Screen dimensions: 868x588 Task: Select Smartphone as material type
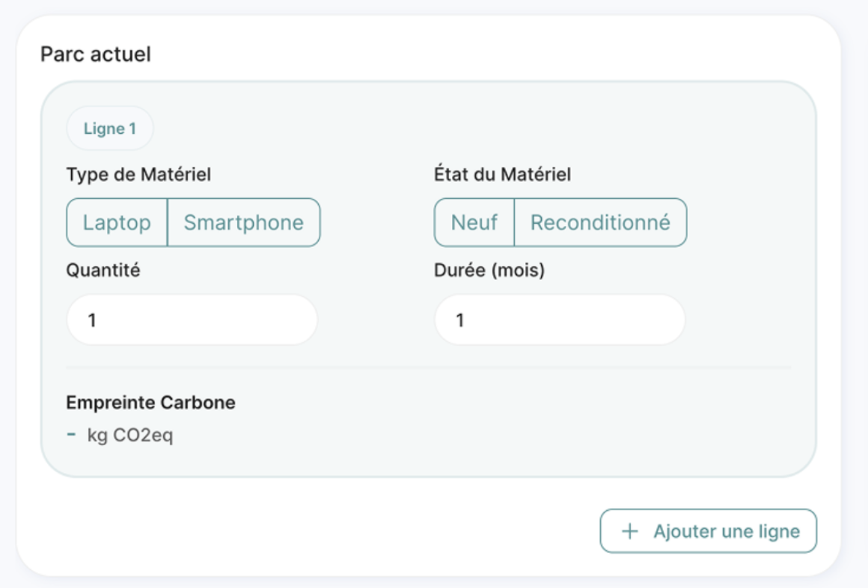pyautogui.click(x=244, y=223)
